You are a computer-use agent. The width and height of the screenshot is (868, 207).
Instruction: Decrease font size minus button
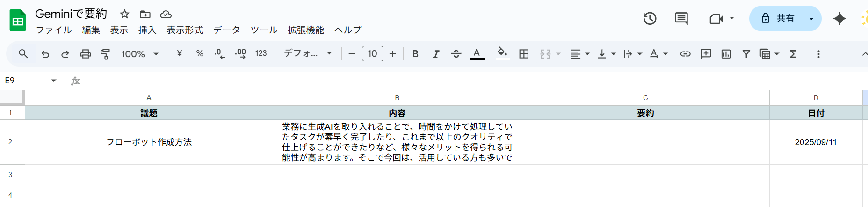(352, 54)
